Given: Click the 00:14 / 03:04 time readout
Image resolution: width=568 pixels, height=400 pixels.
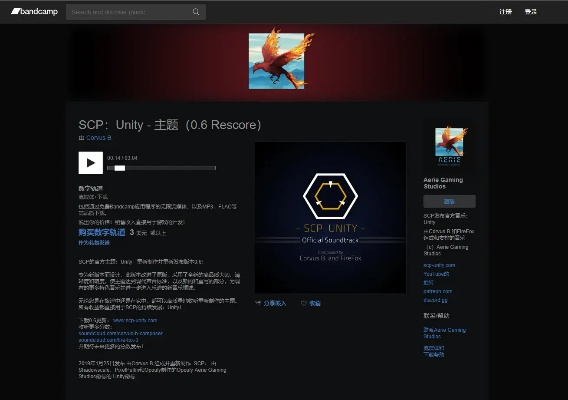Looking at the screenshot, I should click(x=122, y=158).
